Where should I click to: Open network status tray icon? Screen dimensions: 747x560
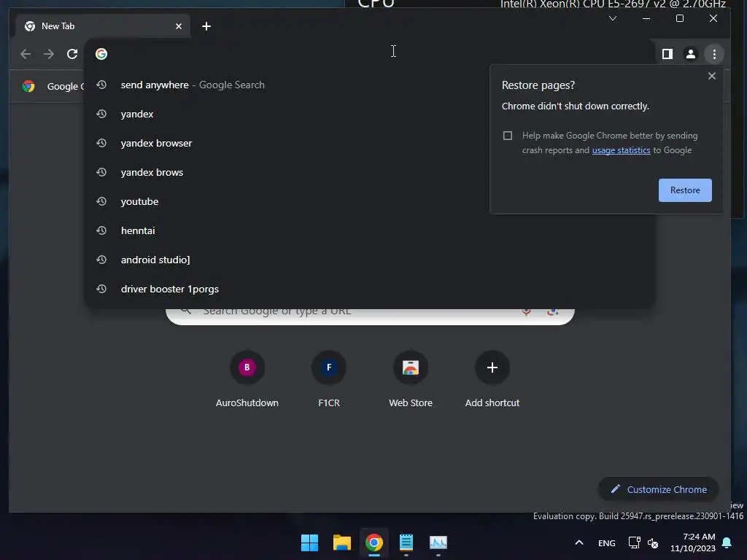coord(634,542)
